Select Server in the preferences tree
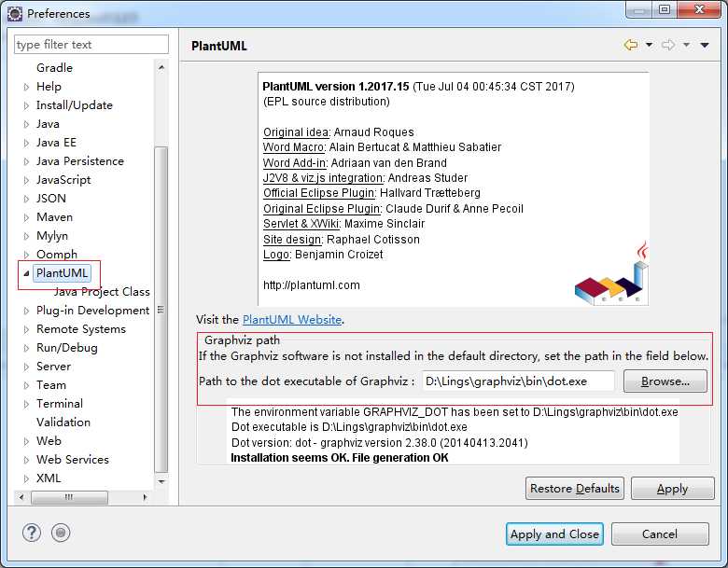Image resolution: width=728 pixels, height=568 pixels. pos(53,367)
